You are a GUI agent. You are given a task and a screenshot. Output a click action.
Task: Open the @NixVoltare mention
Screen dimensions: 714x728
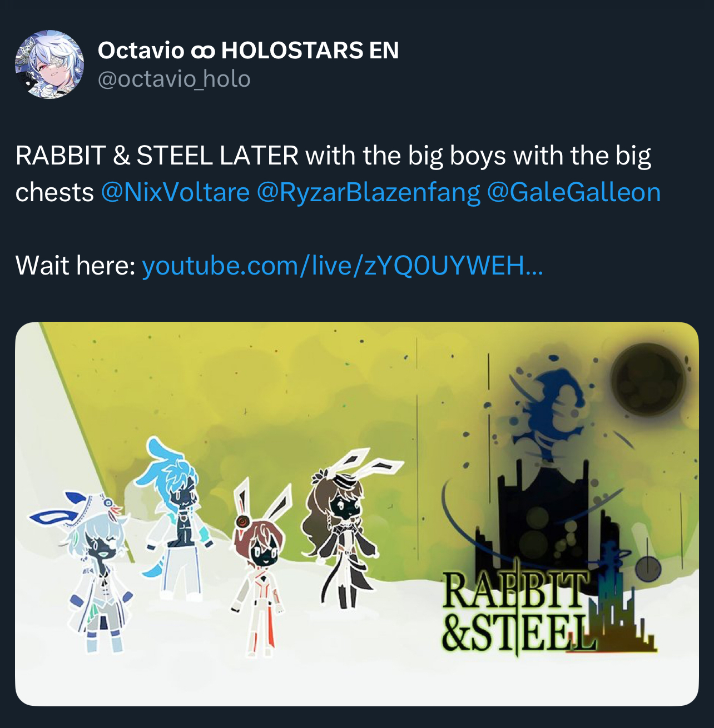[x=175, y=192]
